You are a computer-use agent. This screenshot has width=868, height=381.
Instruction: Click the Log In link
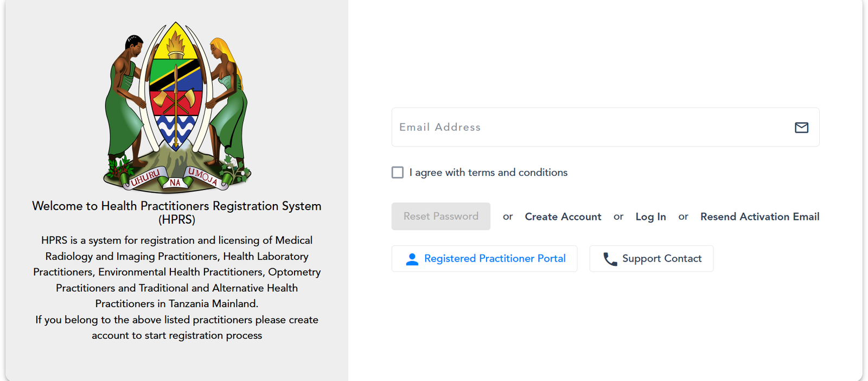(650, 217)
